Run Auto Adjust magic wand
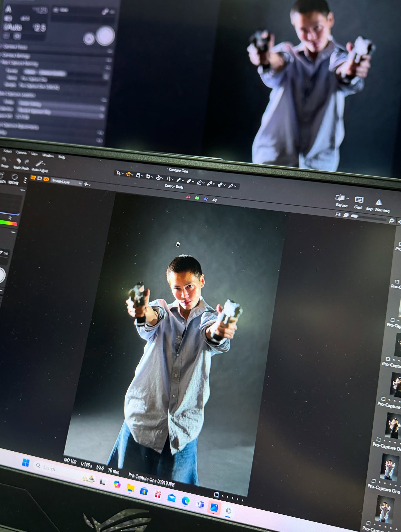 coord(40,163)
